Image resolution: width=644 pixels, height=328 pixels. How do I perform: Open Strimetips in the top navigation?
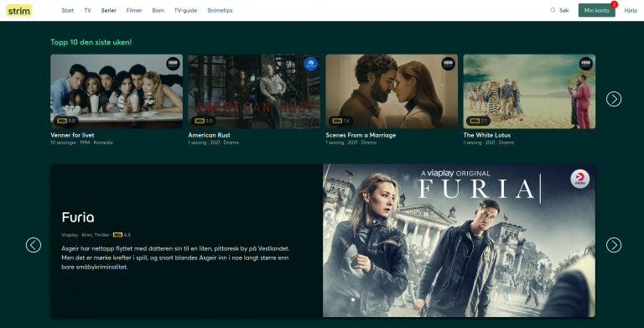220,10
